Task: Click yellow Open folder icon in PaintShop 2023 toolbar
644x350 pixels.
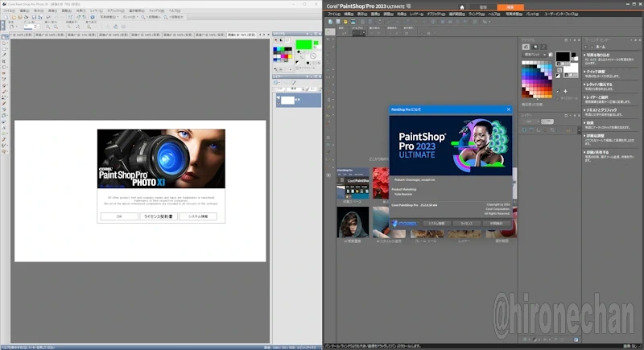Action: 345,22
